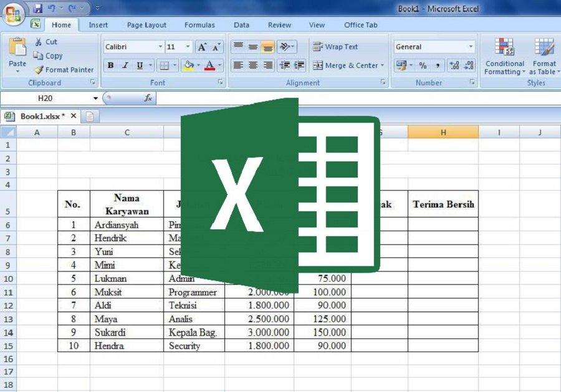Cut the selection with the scissors icon

tap(46, 42)
